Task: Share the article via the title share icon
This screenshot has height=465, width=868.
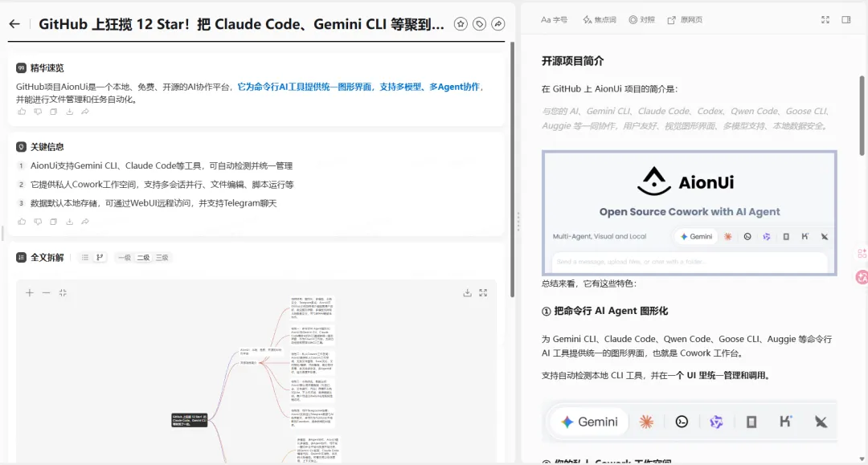Action: click(498, 24)
